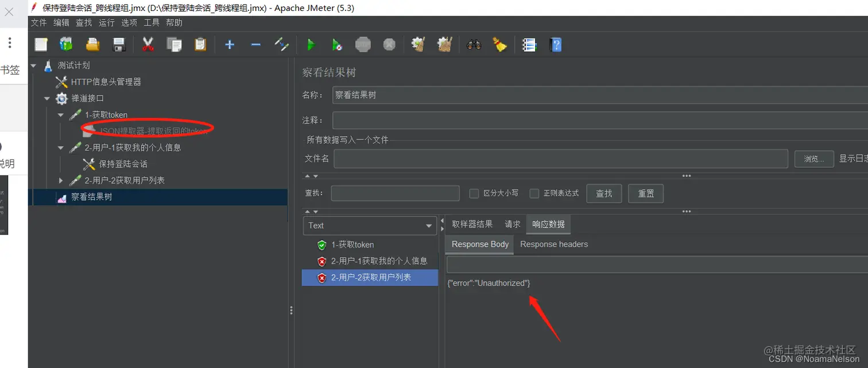Click the Search icon in the toolbar
The height and width of the screenshot is (368, 868).
(474, 44)
